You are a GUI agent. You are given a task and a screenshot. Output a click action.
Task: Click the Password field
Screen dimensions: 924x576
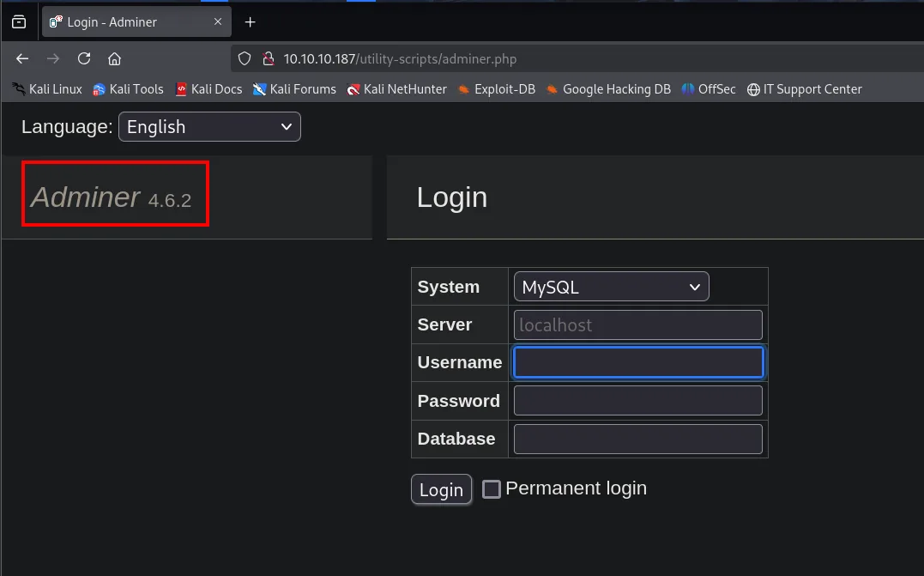point(638,401)
